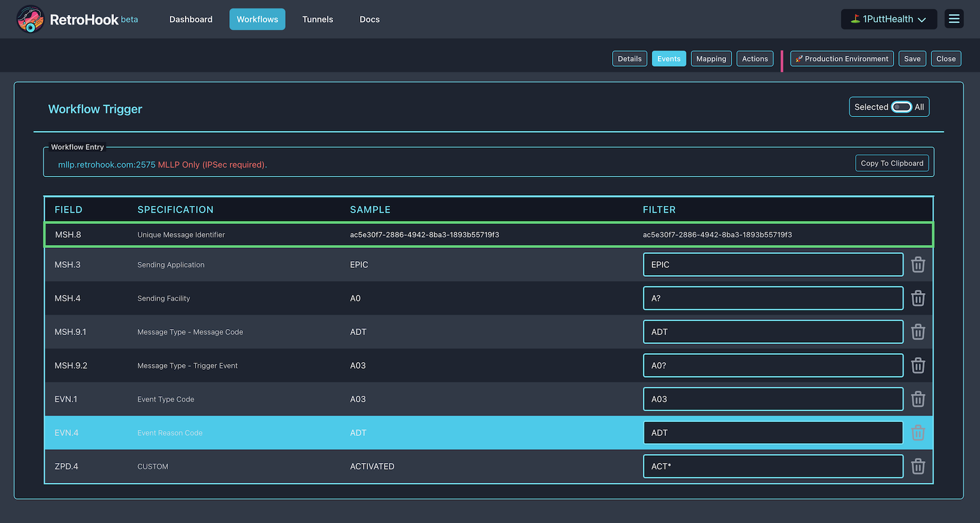Go to the Dashboard nav item

point(191,19)
